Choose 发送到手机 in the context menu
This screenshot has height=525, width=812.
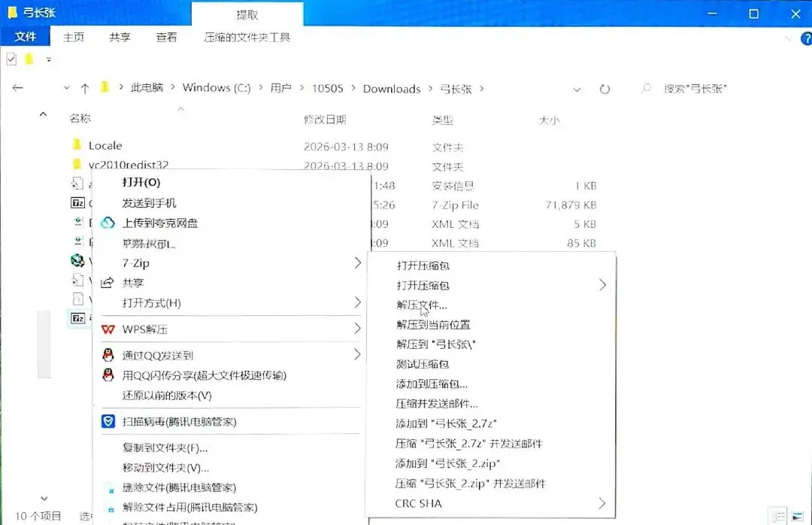pyautogui.click(x=149, y=202)
